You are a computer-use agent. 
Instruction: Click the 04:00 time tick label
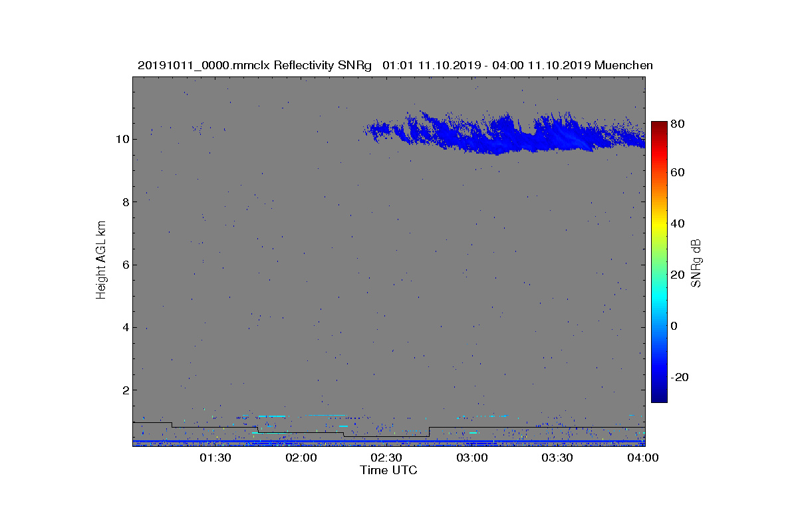[644, 458]
